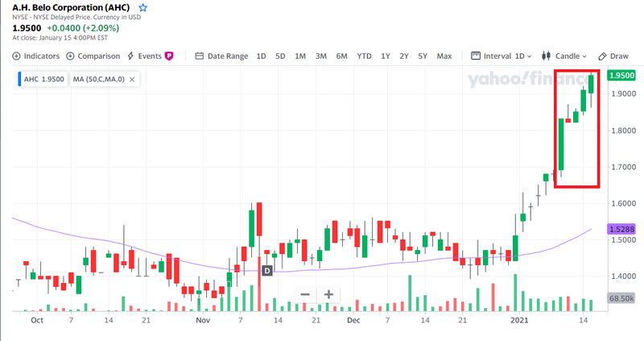644x341 pixels.
Task: Click the Dec label on the date axis
Action: pyautogui.click(x=353, y=320)
